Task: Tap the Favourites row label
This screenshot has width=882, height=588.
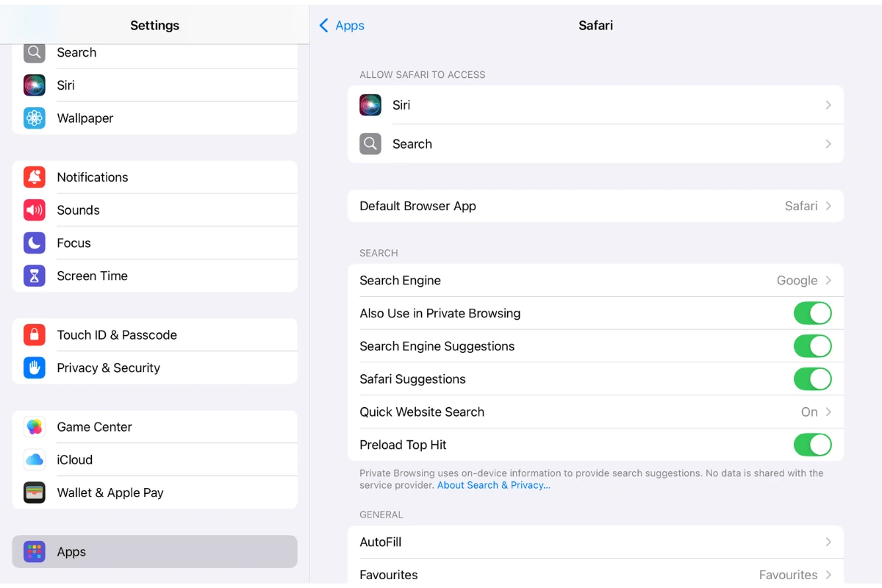Action: 388,575
